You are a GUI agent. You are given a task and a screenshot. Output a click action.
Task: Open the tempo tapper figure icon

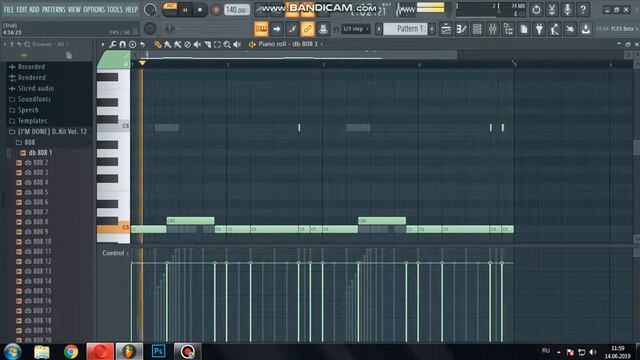(x=555, y=29)
